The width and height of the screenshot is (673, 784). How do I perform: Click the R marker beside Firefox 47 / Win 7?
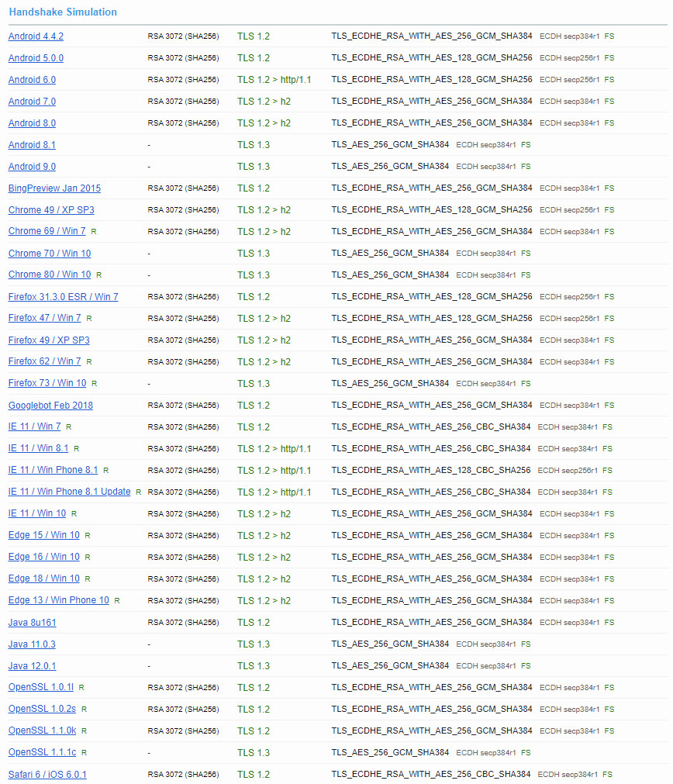89,319
